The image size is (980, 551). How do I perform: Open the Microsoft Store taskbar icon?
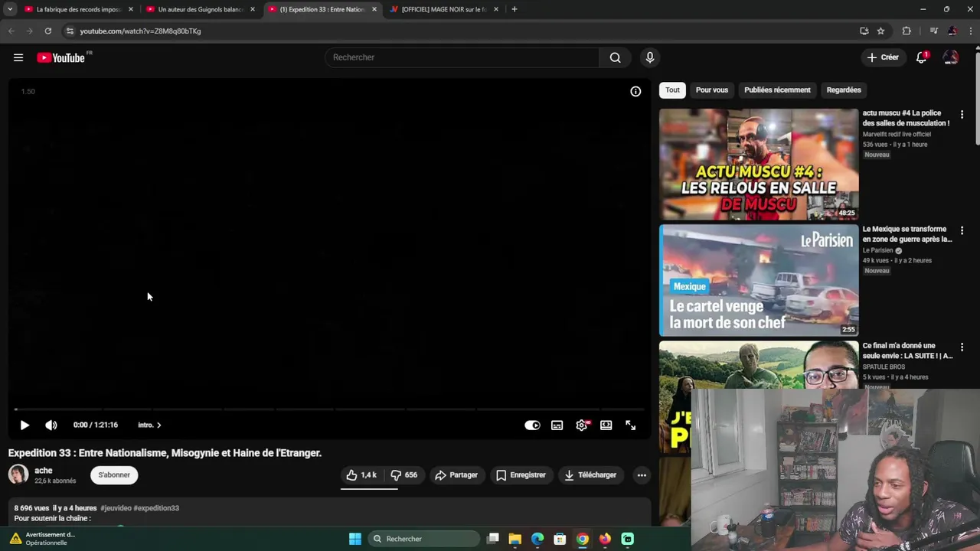coord(560,539)
